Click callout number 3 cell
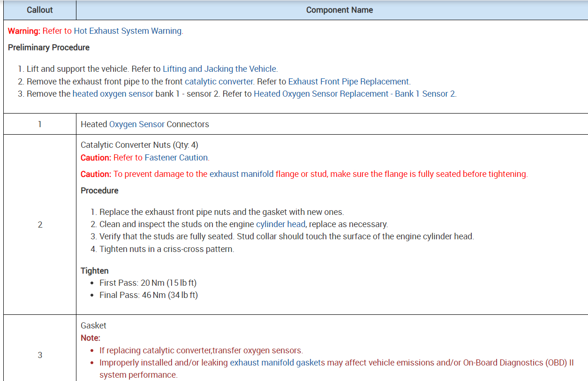This screenshot has width=588, height=381. pyautogui.click(x=40, y=355)
